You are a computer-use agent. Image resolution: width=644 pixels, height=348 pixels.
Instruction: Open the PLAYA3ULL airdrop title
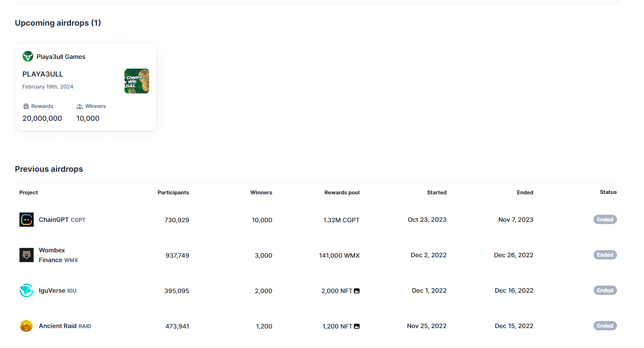pos(43,74)
